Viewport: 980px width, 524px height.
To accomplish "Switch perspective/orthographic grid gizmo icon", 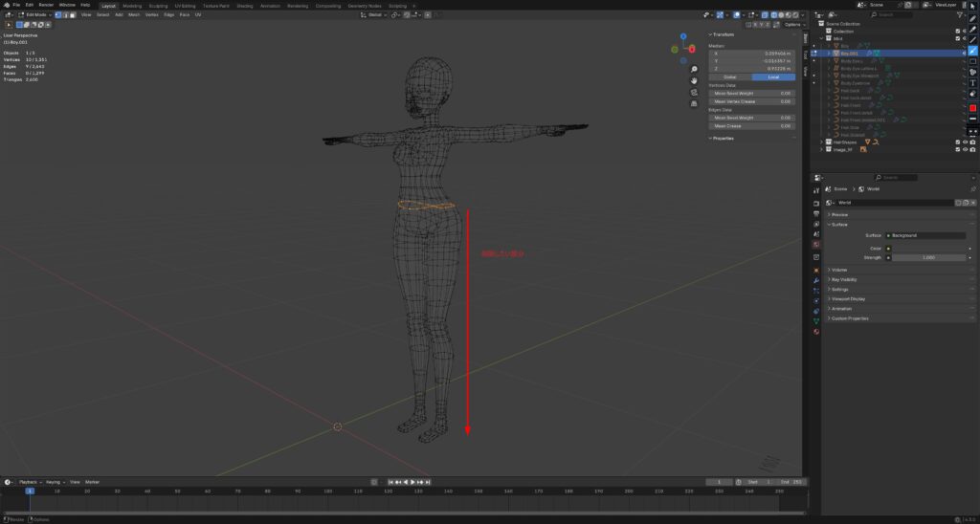I will [694, 103].
